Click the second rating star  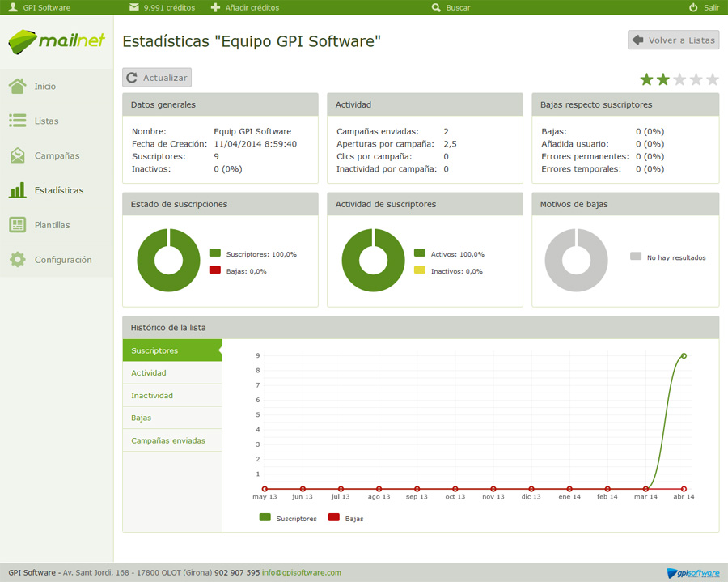(x=663, y=79)
